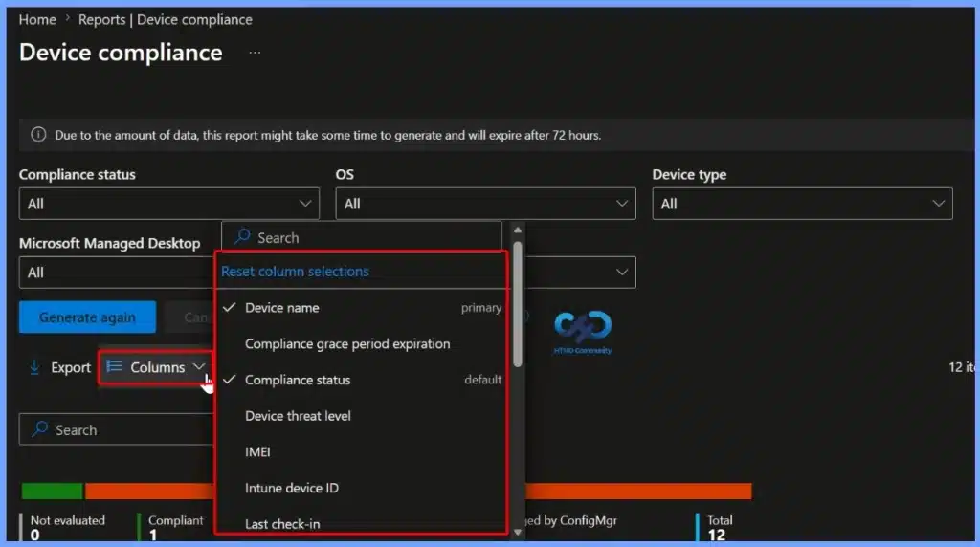Click the green compliant bar segment

tap(52, 492)
